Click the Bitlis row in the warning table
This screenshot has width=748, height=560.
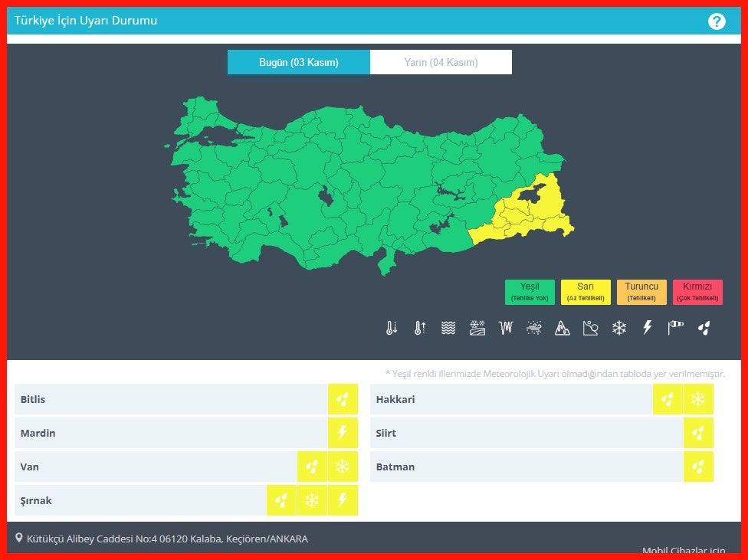coord(170,399)
